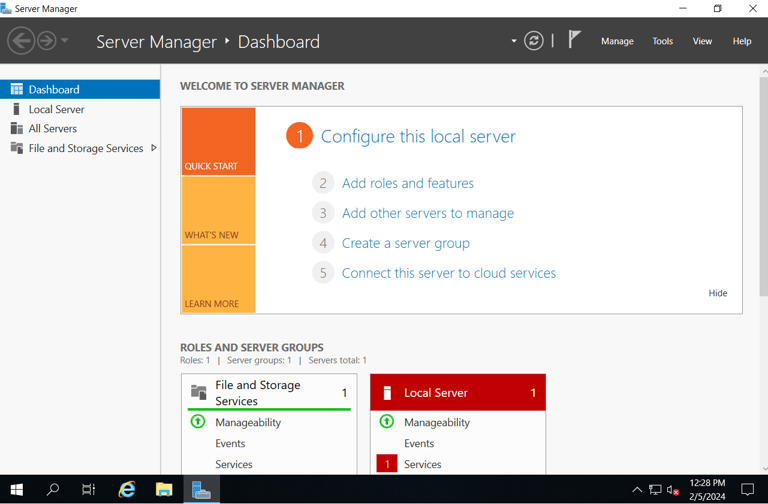Screen dimensions: 768x504
Task: Open Manageability in File and Storage Services tile
Action: coord(248,422)
